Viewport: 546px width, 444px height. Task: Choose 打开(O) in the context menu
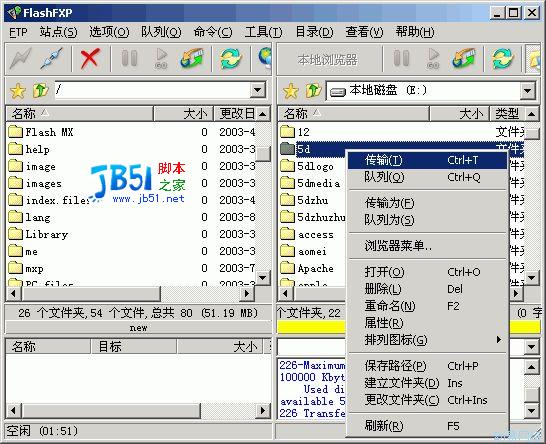coord(427,272)
